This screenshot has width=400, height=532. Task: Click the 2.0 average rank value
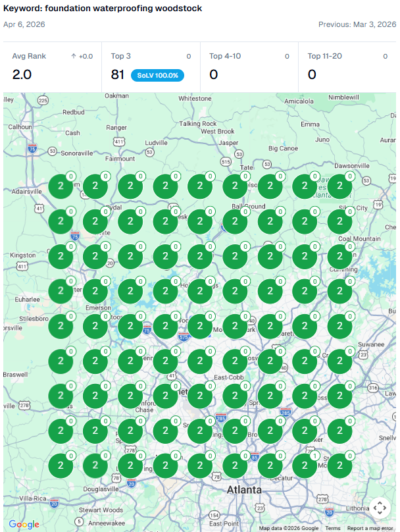22,74
